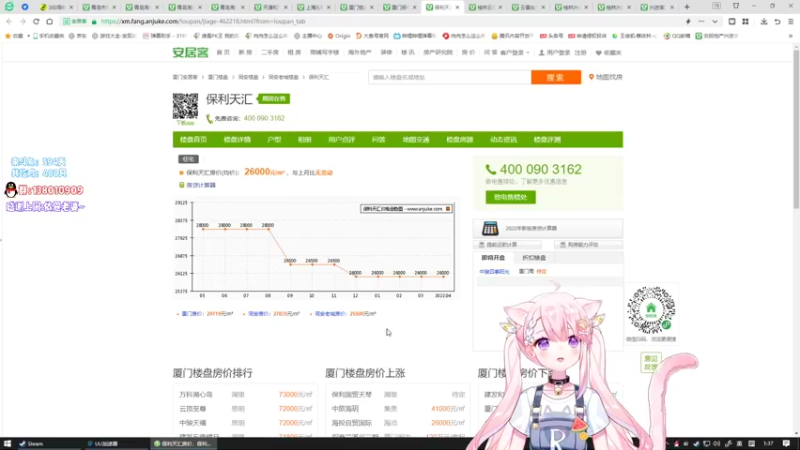Go to the browser home page icon

49,21
